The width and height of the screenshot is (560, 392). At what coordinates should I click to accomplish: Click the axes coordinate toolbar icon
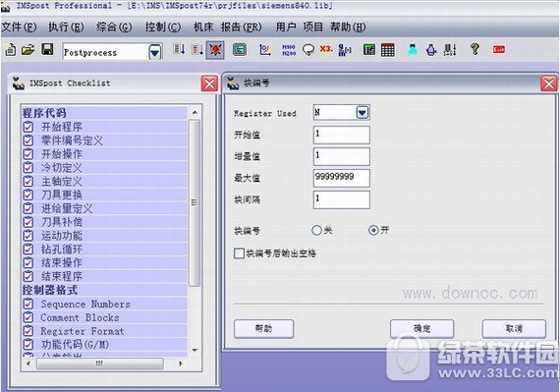point(264,50)
